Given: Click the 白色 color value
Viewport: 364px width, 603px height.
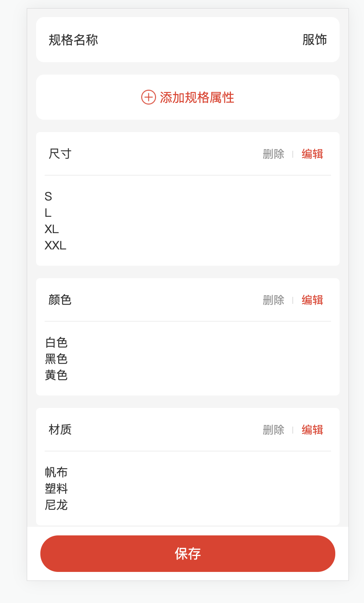Looking at the screenshot, I should (56, 343).
